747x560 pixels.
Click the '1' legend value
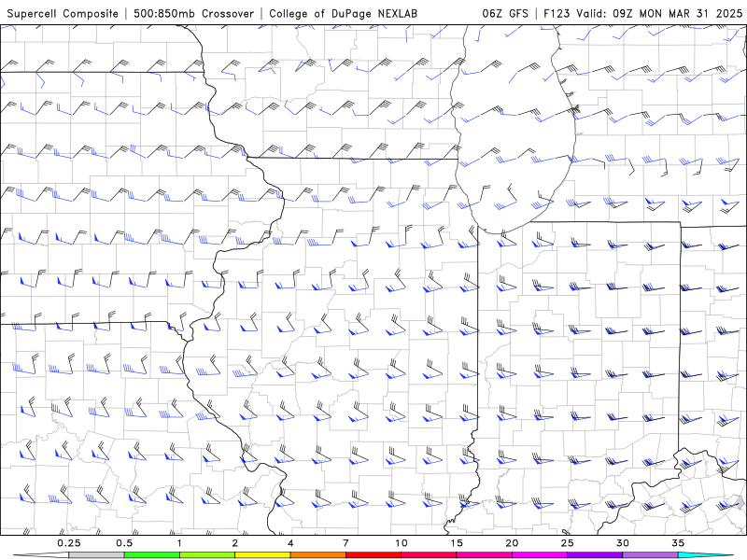tap(179, 543)
